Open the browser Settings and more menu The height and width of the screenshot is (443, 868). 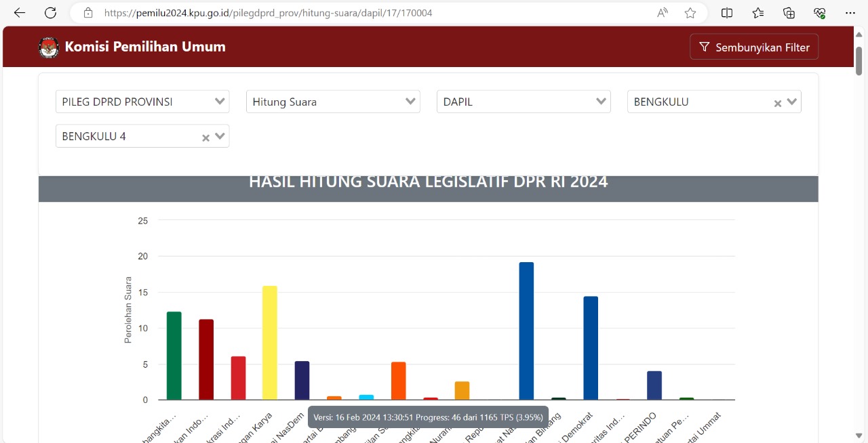point(850,13)
